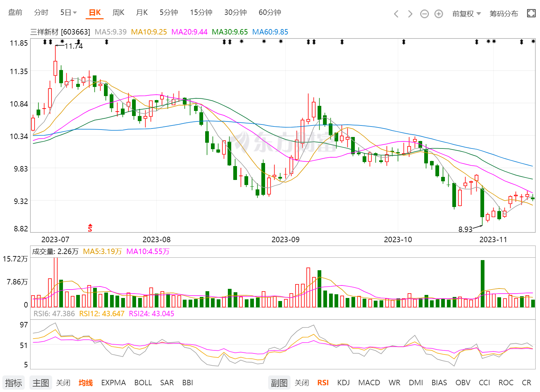Screen dimensions: 540x392
Task: Switch to 5分钟 chart tab
Action: pos(169,13)
